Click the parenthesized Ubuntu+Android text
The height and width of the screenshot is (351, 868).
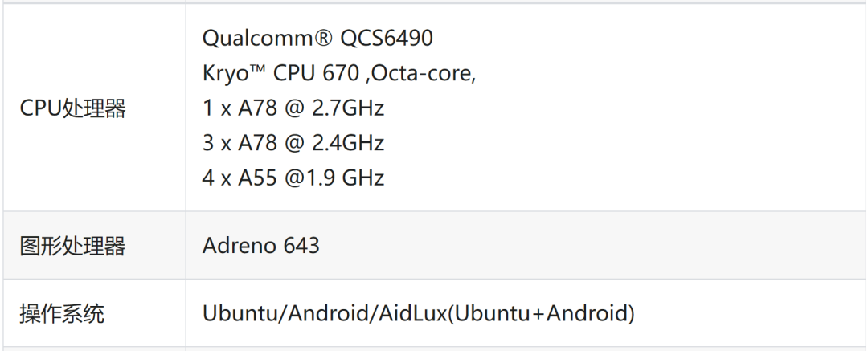point(540,314)
